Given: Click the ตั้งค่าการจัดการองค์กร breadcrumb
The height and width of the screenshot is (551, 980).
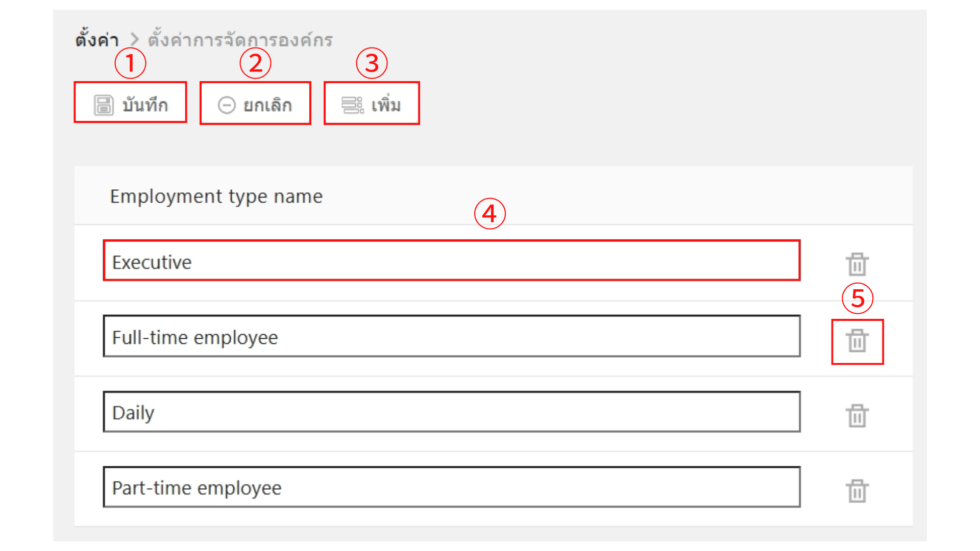Looking at the screenshot, I should pyautogui.click(x=240, y=39).
